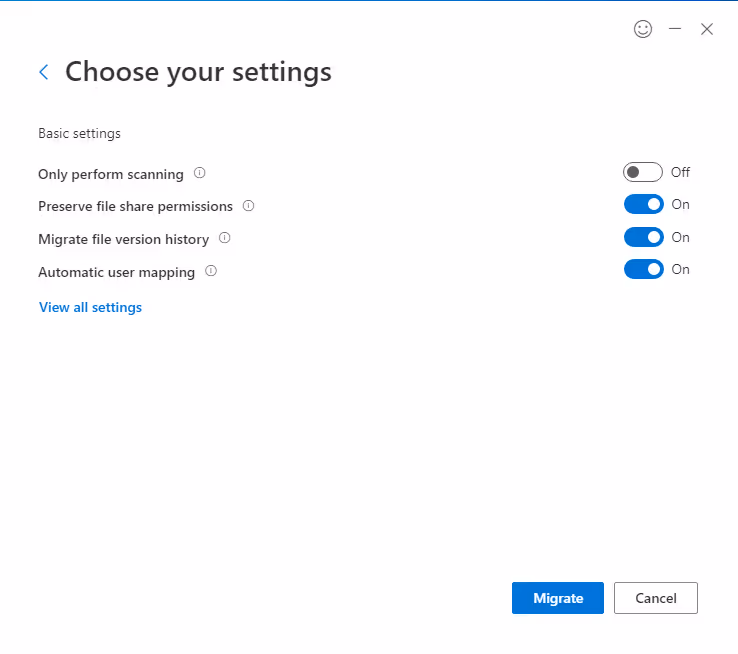Start migration with the Migrate button

click(x=558, y=598)
